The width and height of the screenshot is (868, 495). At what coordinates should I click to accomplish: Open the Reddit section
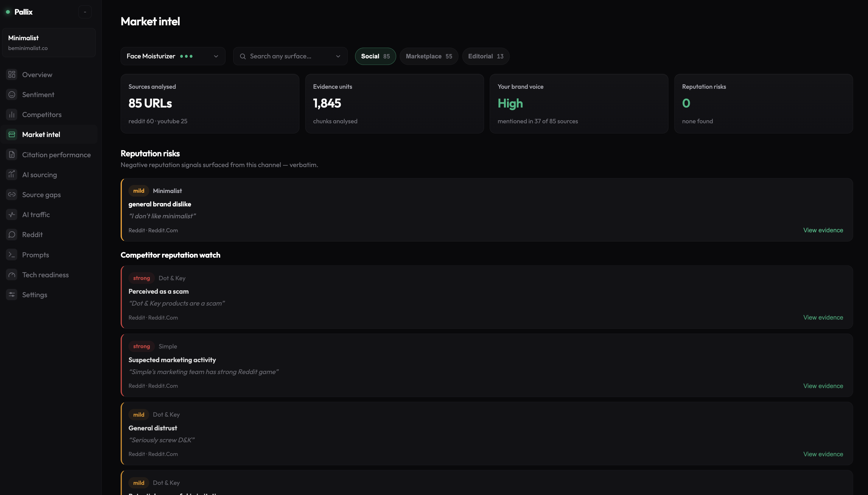tap(49, 235)
